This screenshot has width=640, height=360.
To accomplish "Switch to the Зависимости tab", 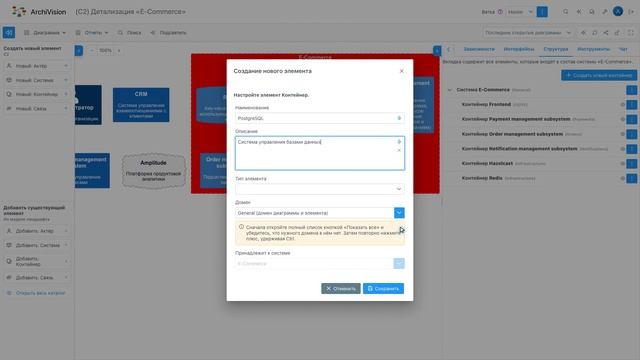I will click(x=479, y=49).
